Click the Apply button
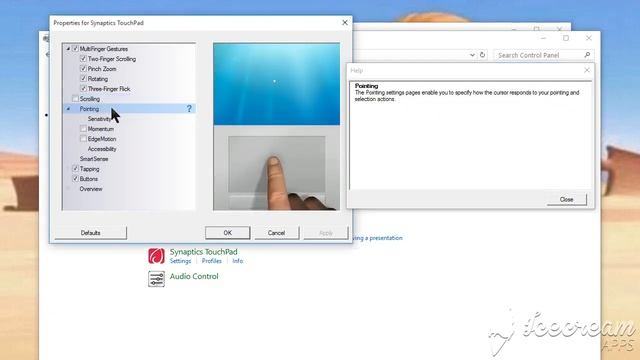 pos(326,233)
